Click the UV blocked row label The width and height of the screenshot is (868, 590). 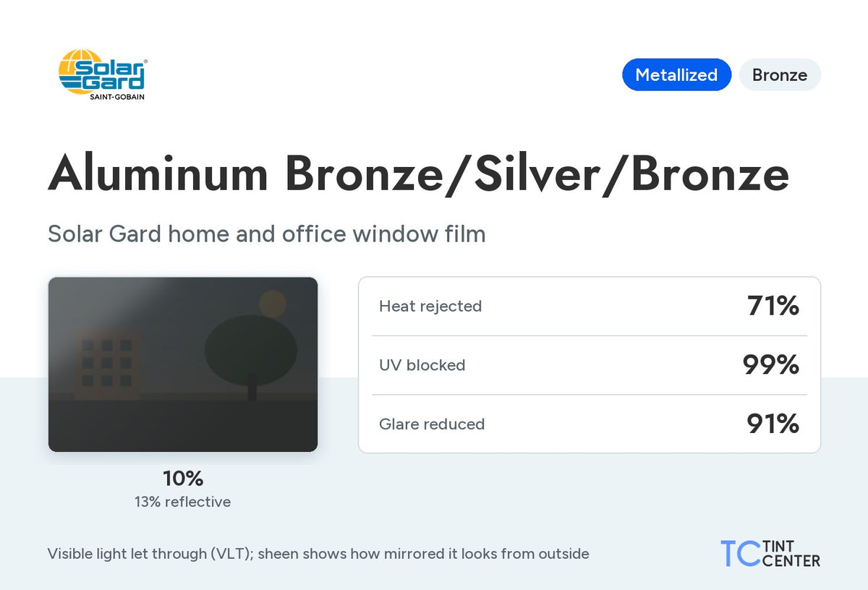(422, 365)
